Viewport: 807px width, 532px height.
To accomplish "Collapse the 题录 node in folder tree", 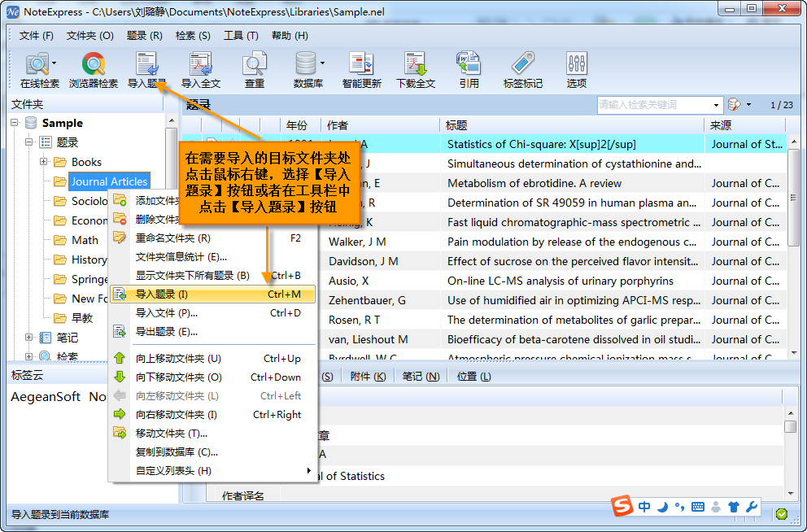I will click(x=29, y=142).
